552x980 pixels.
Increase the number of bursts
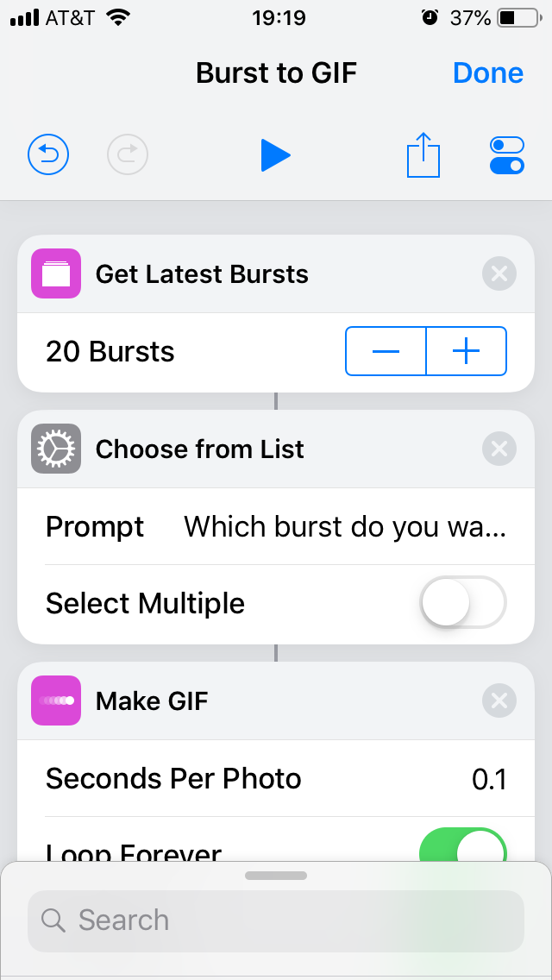467,351
